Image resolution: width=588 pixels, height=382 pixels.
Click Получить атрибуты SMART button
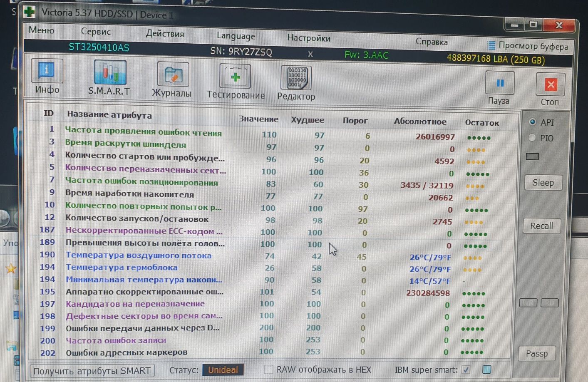pyautogui.click(x=92, y=371)
